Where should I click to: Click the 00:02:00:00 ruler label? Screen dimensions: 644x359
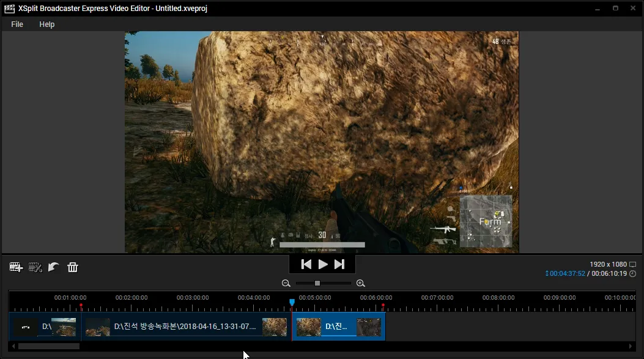point(131,297)
